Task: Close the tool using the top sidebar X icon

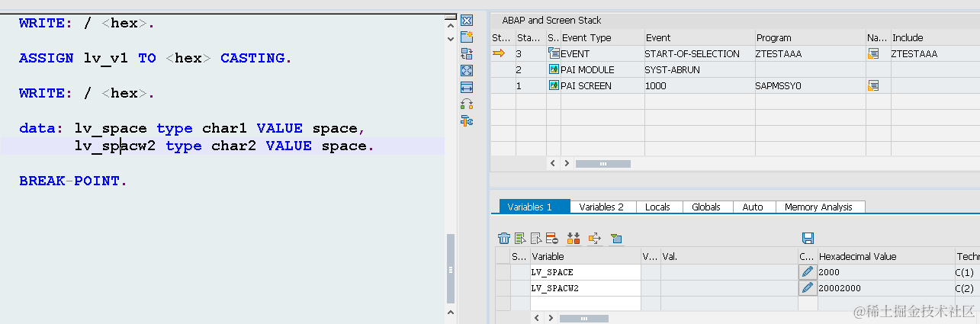Action: click(x=467, y=21)
